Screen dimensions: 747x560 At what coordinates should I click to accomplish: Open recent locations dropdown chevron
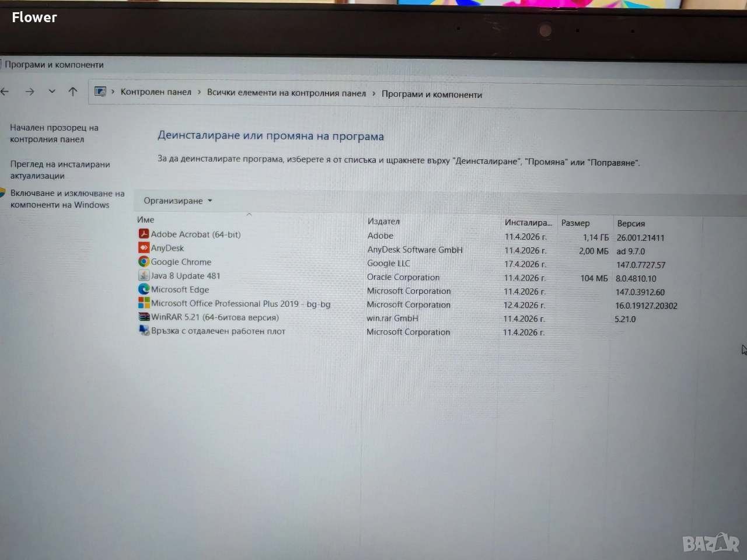click(x=52, y=92)
